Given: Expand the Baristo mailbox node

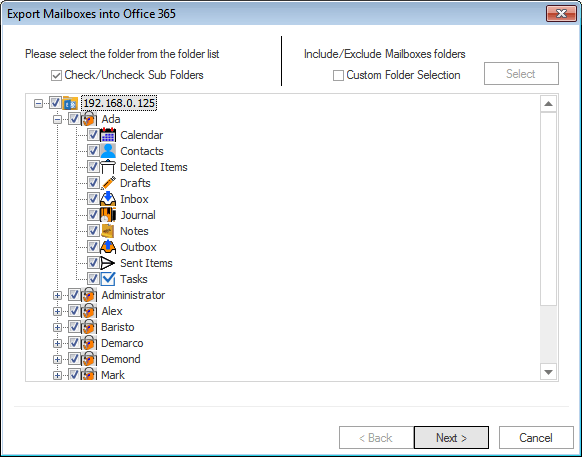Looking at the screenshot, I should coord(57,327).
